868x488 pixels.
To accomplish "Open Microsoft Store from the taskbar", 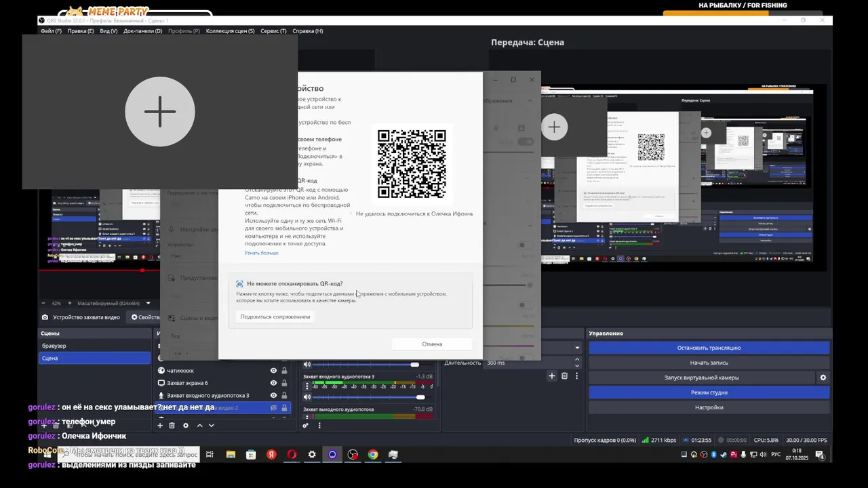I will click(251, 455).
